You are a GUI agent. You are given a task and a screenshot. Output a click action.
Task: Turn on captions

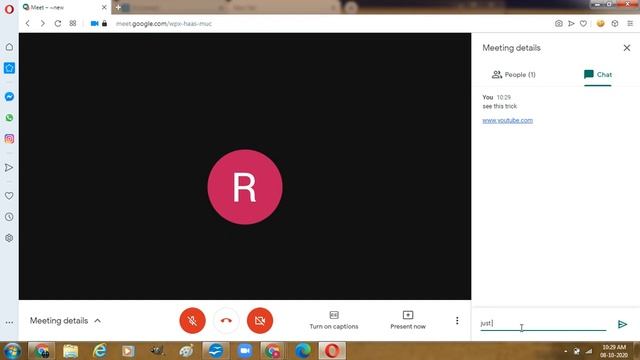click(x=334, y=320)
